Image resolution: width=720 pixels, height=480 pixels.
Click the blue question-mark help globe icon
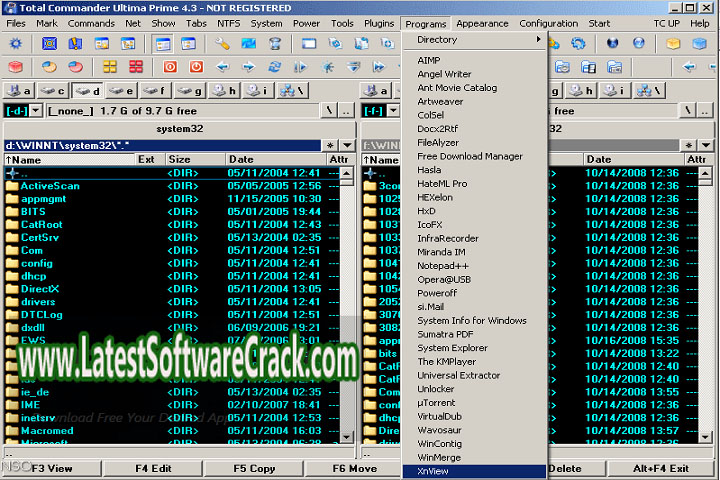(x=638, y=44)
